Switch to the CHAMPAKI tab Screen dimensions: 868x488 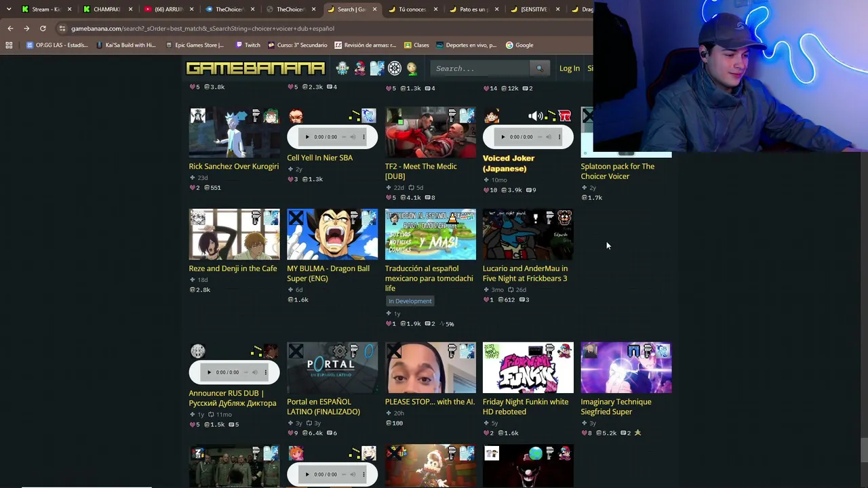106,9
